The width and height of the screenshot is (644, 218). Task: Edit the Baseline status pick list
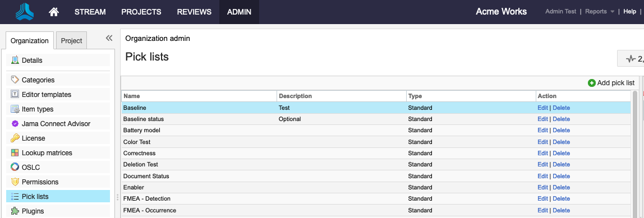click(542, 119)
